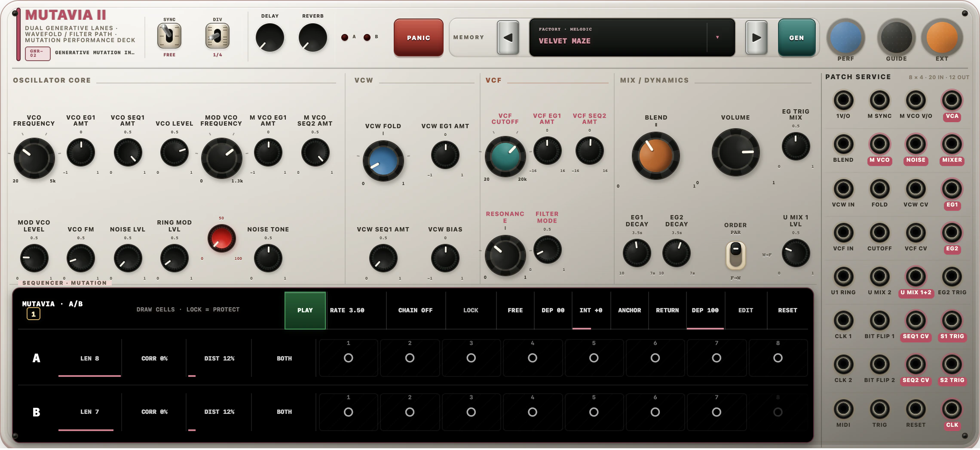Click the 1V/O patch jack

point(843,100)
